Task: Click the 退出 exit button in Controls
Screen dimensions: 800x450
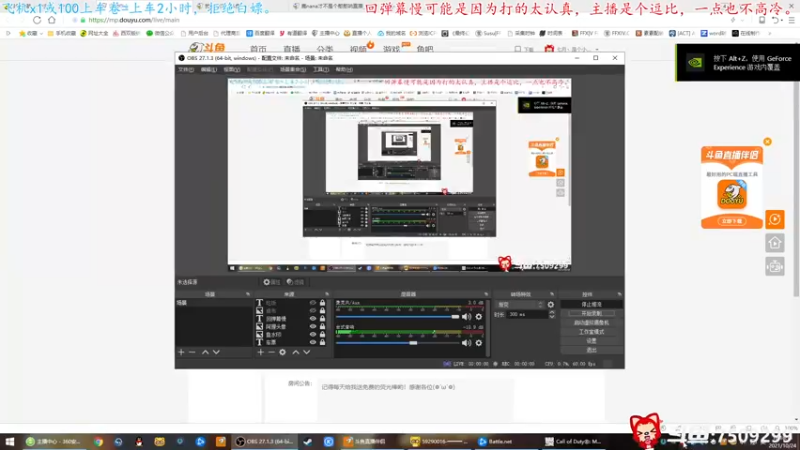Action: coord(591,350)
